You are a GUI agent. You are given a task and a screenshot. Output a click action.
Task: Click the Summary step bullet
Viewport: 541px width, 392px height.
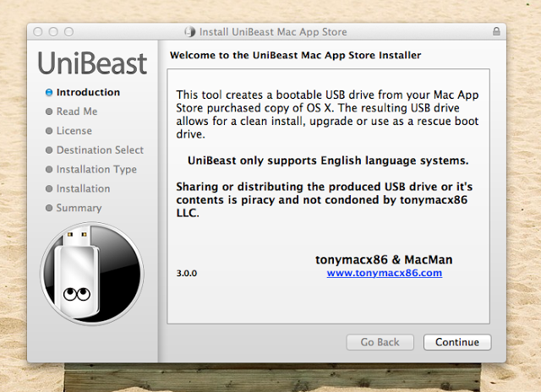50,208
